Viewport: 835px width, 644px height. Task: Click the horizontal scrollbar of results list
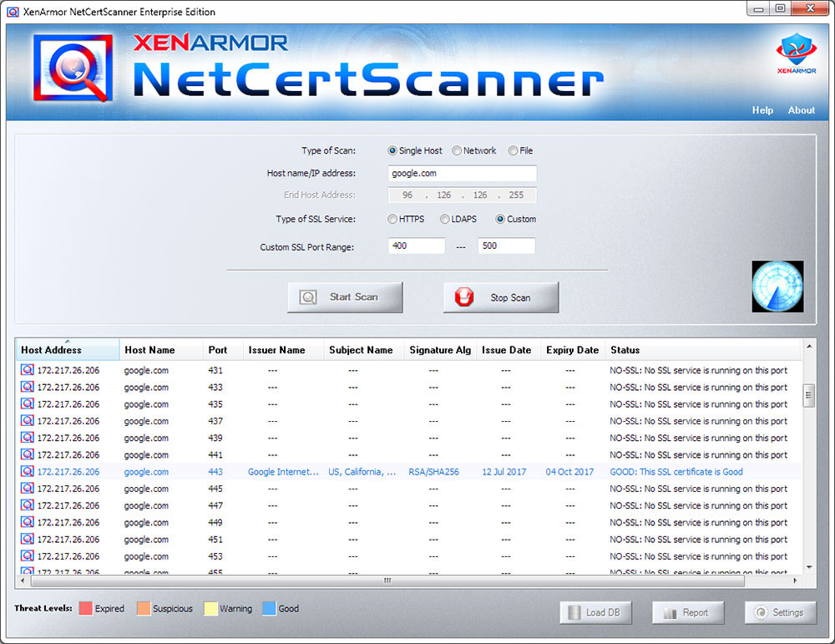387,581
